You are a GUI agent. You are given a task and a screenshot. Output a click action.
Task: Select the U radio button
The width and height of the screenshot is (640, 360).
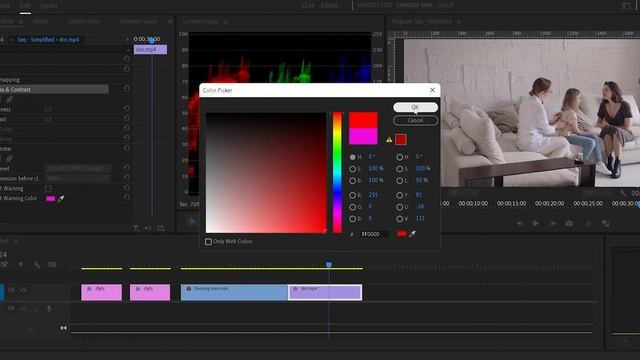coord(400,207)
